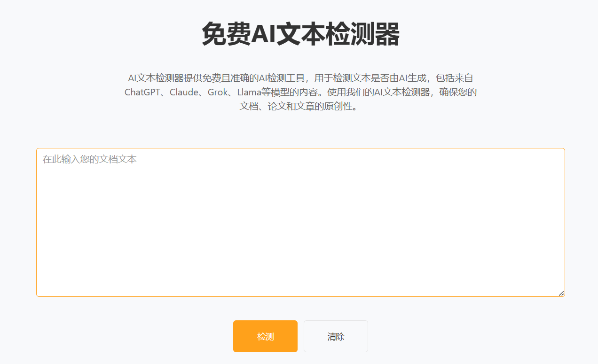598x364 pixels.
Task: Click the description paragraph text
Action: (300, 92)
